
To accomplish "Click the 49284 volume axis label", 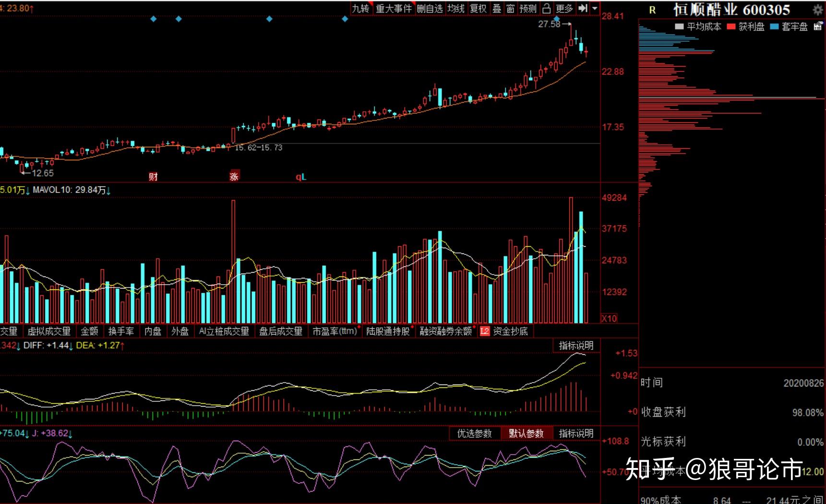I will (x=614, y=198).
